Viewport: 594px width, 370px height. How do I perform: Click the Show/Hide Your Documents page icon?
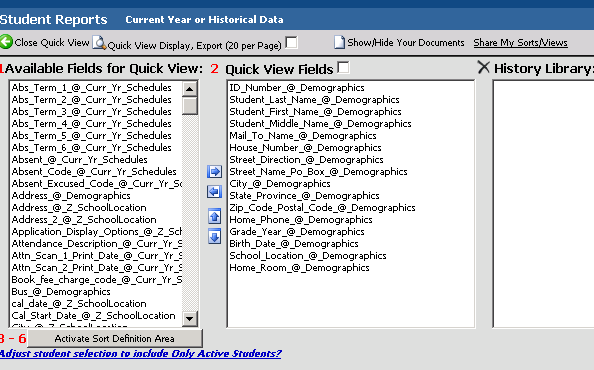(339, 42)
